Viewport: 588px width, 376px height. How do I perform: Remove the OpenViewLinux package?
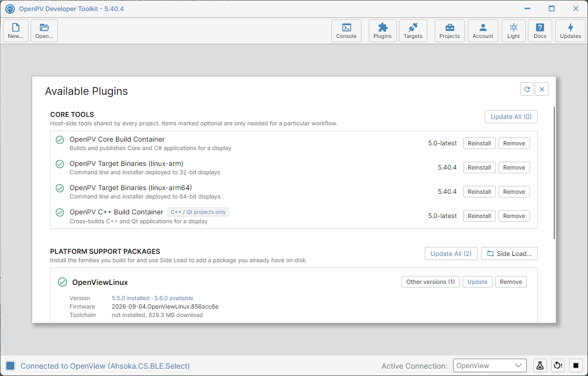coord(511,282)
